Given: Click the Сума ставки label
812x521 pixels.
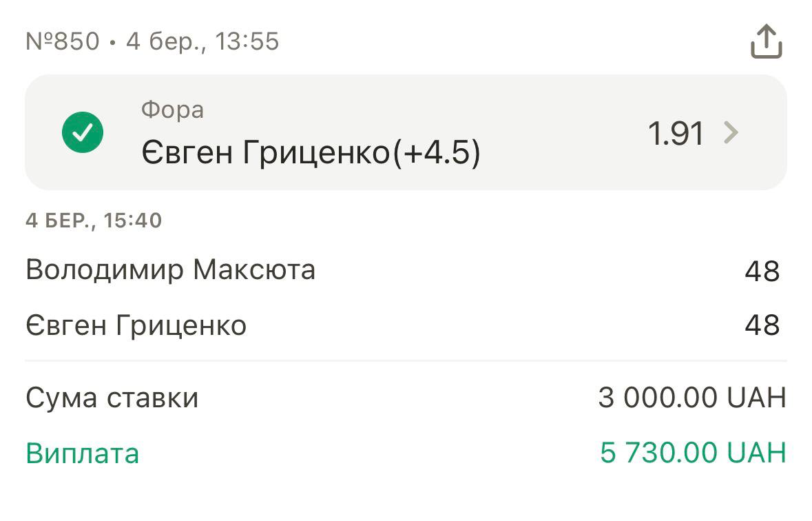Looking at the screenshot, I should 112,398.
